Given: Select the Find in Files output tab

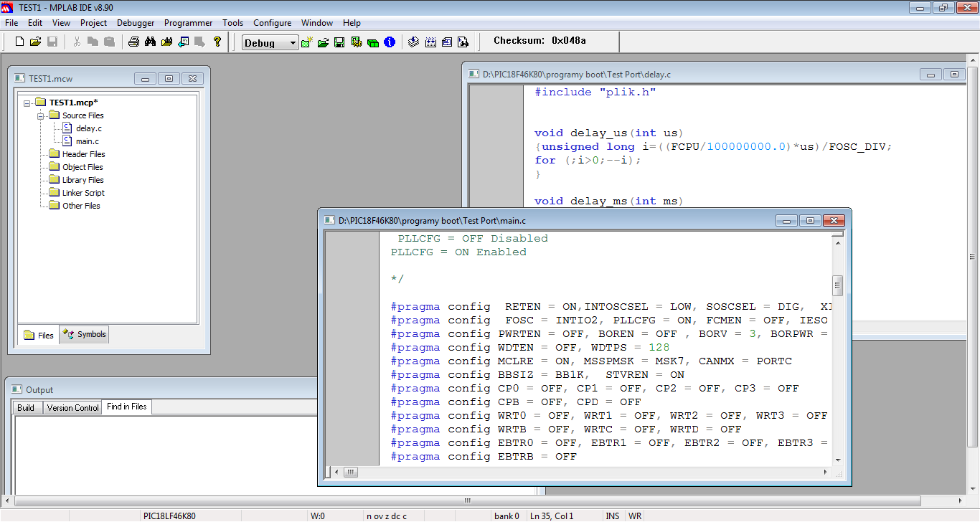Looking at the screenshot, I should point(126,407).
